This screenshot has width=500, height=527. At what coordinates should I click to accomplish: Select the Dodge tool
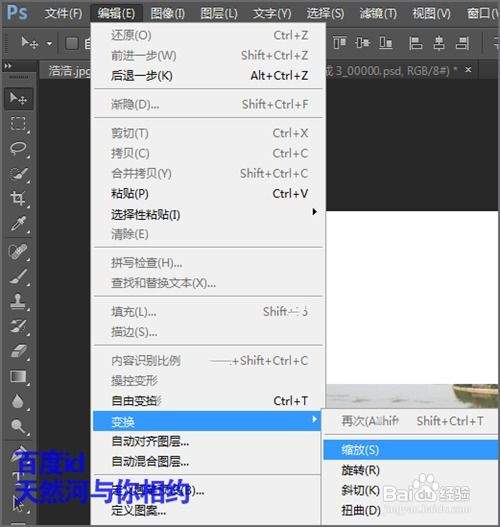point(18,426)
